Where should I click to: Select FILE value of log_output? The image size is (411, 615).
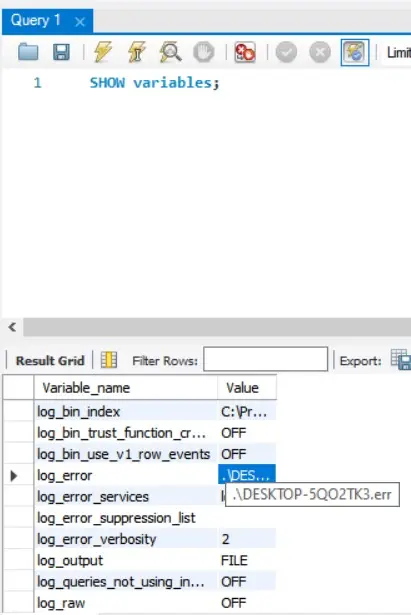247,560
